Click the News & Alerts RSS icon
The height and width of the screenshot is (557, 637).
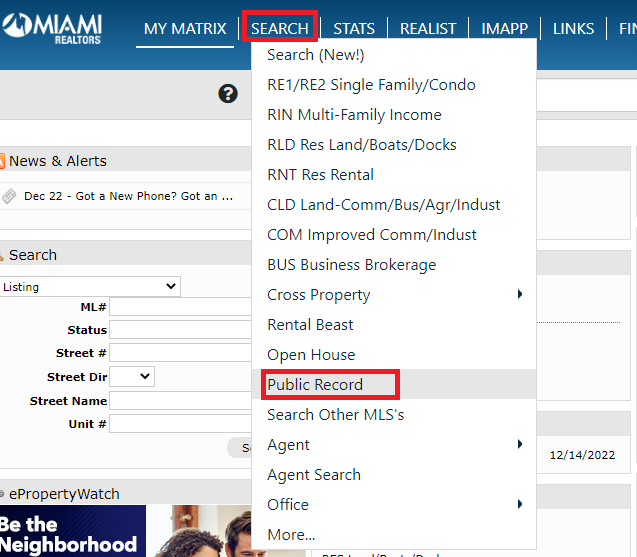pos(2,161)
